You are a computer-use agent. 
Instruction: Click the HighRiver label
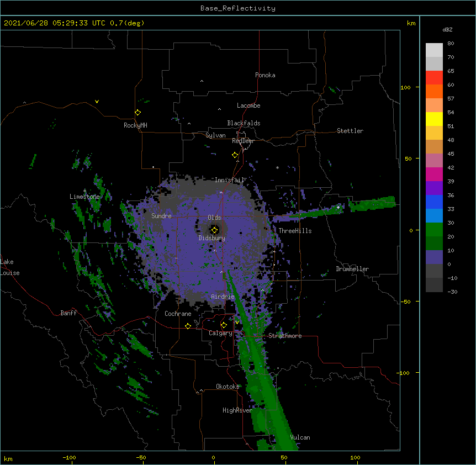tap(237, 410)
